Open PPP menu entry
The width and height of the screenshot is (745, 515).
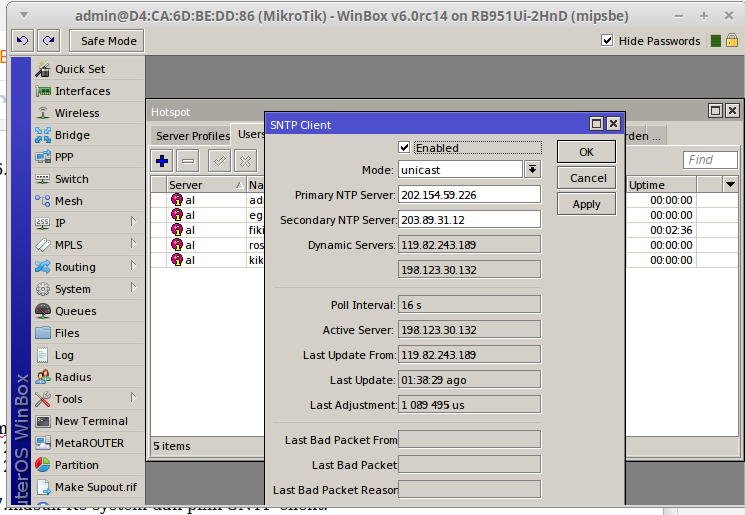click(89, 157)
